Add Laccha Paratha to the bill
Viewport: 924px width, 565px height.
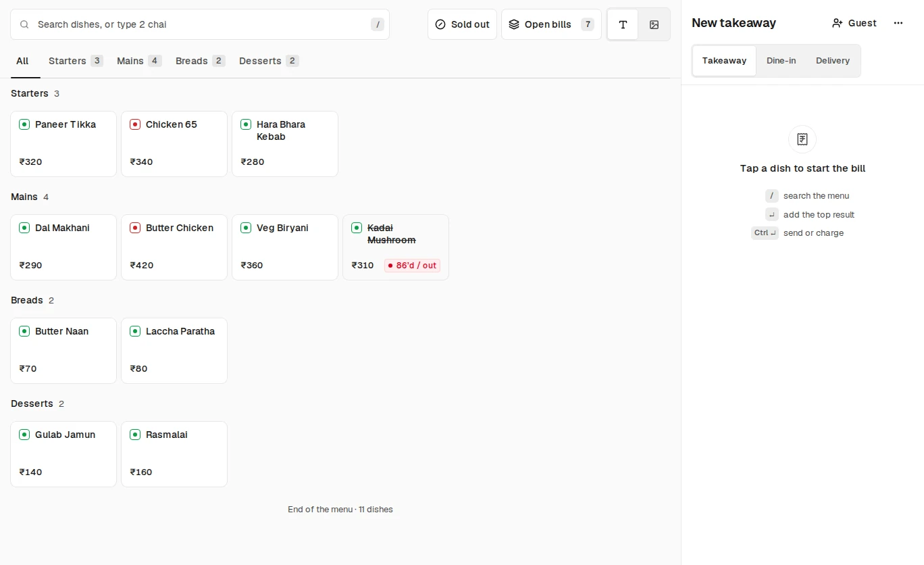click(x=174, y=351)
